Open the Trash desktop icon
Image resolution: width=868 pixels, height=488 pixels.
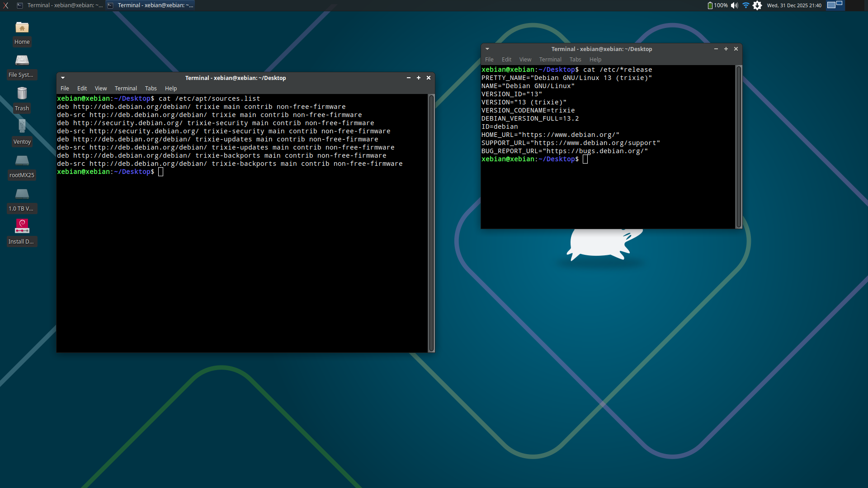(22, 94)
